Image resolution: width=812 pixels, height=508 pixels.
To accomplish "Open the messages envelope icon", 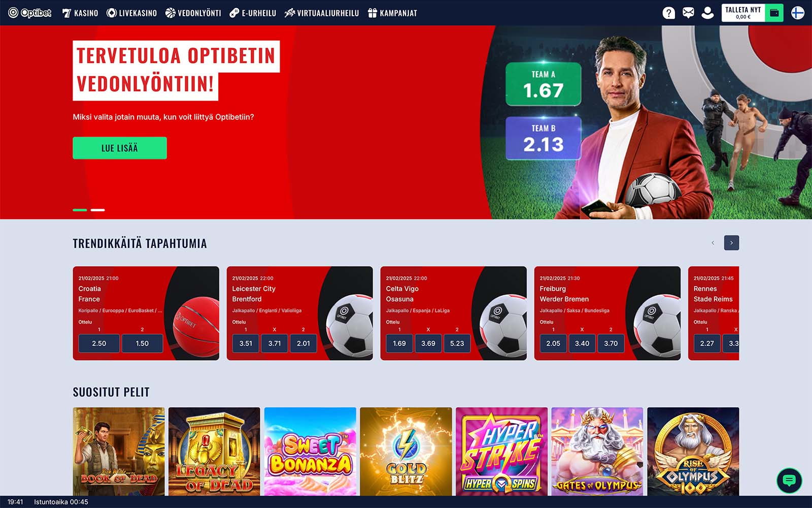I will pyautogui.click(x=688, y=13).
